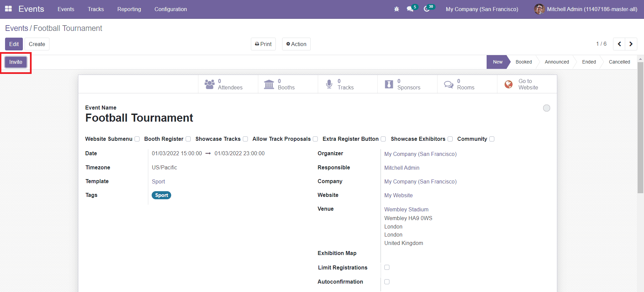
Task: Click the Wembley HA9 0WS address line
Action: pos(408,218)
